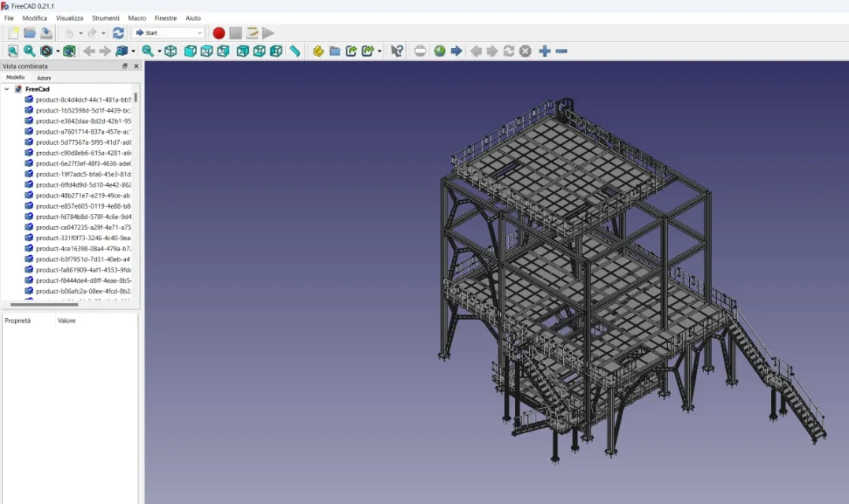Click the bounding box selection icon
This screenshot has width=849, height=504.
[69, 51]
